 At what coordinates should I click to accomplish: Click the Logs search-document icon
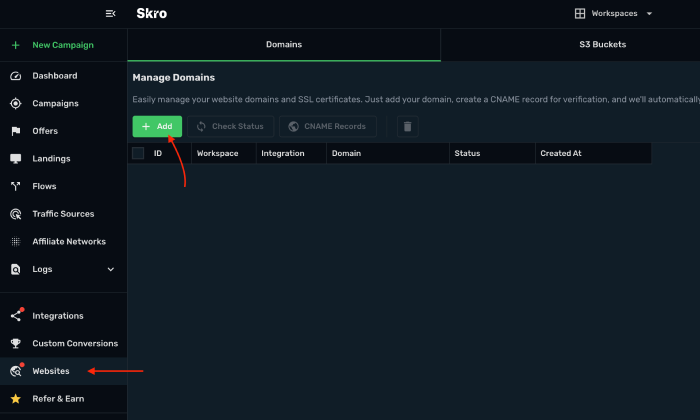click(16, 270)
